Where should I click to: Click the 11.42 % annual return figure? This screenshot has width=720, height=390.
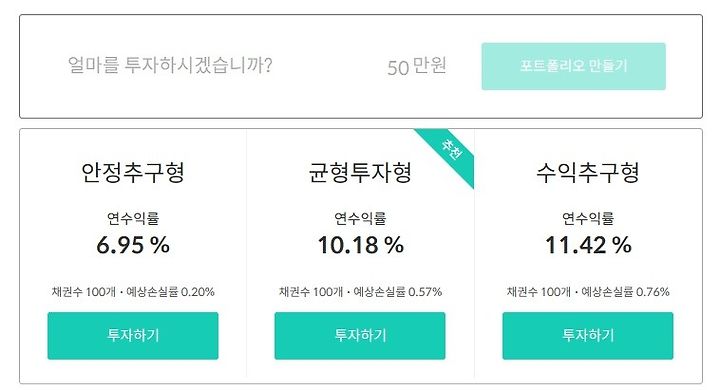(x=588, y=245)
